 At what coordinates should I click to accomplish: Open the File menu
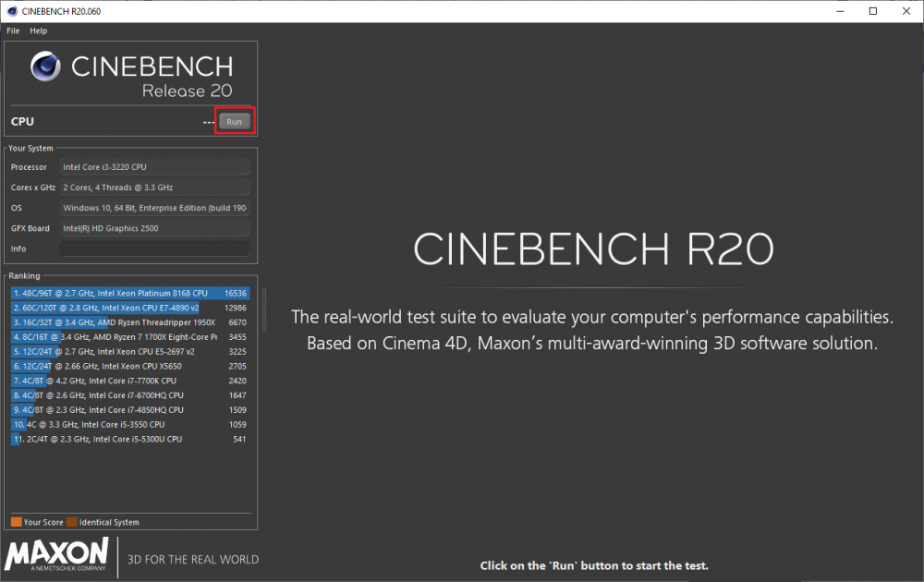pyautogui.click(x=13, y=30)
